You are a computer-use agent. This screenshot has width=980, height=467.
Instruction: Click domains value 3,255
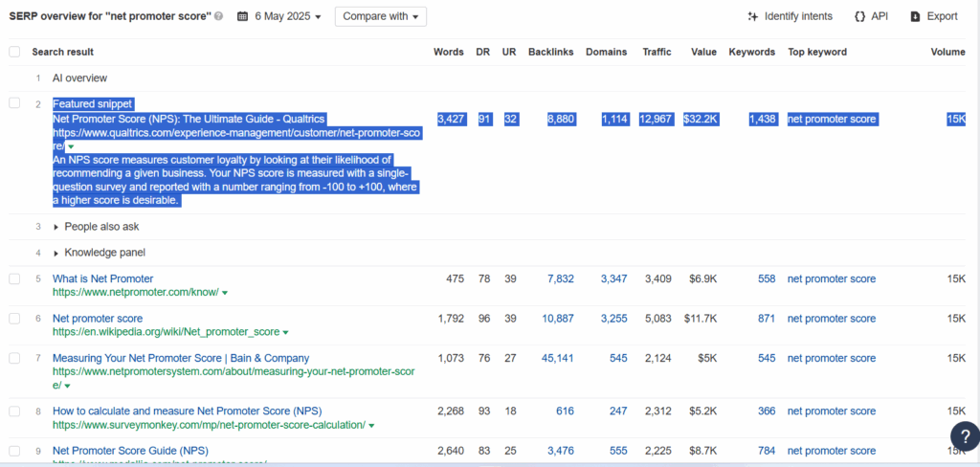613,319
